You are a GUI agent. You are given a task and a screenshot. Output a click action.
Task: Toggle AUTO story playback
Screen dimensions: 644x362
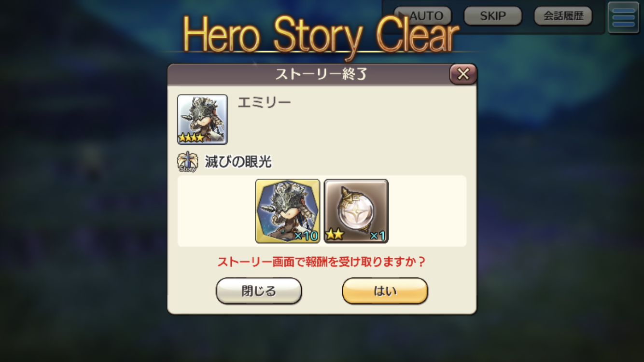point(423,16)
